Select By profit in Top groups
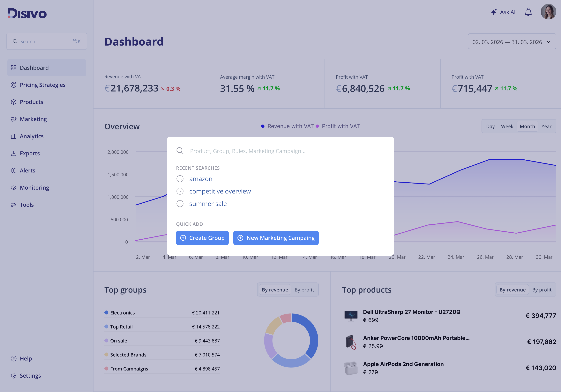Viewport: 561px width, 392px height. [304, 290]
